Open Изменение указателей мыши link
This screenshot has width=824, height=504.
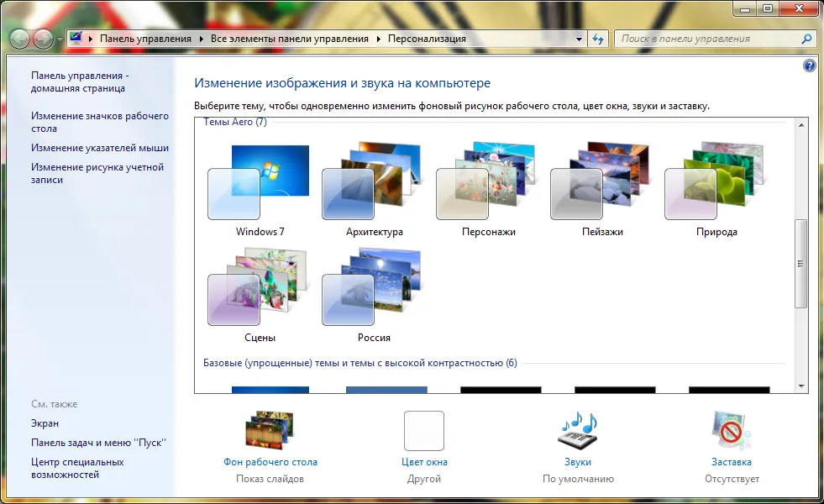(100, 148)
